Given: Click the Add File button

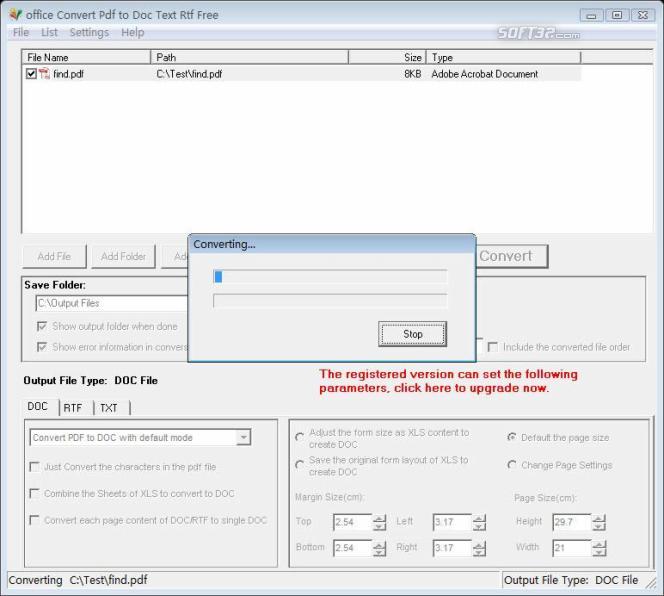Looking at the screenshot, I should point(54,256).
